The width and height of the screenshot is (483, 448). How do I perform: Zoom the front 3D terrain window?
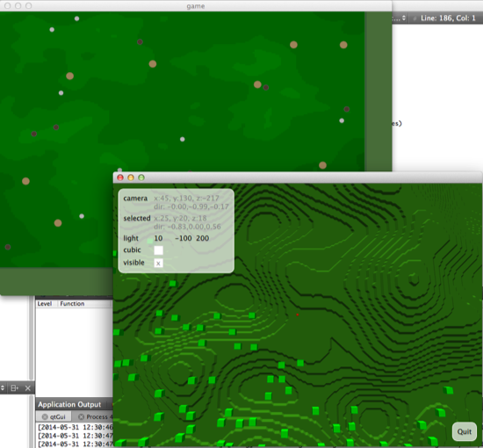pyautogui.click(x=141, y=177)
